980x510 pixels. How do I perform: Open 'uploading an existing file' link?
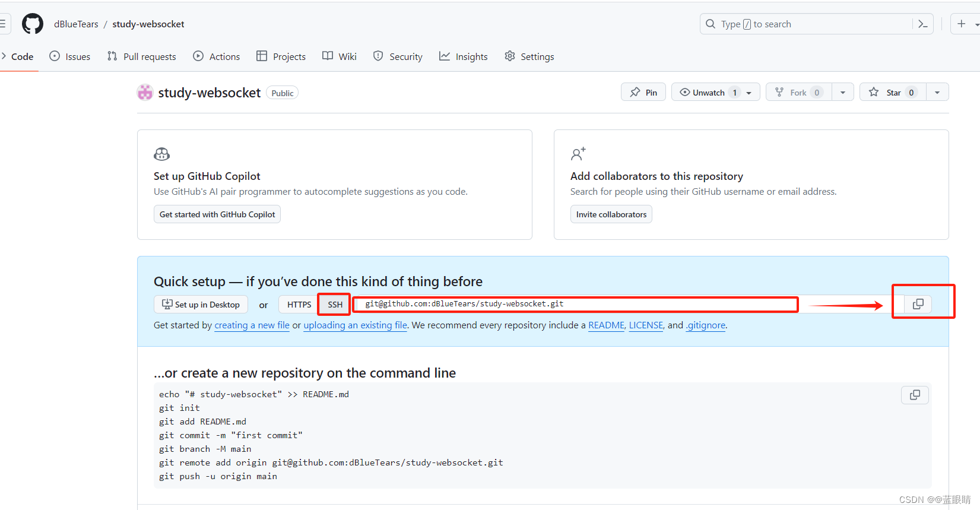pyautogui.click(x=356, y=325)
